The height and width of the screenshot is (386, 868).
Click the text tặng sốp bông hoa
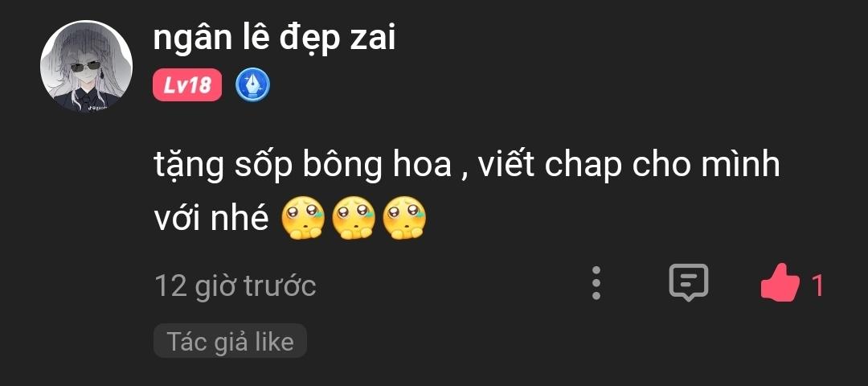(303, 166)
